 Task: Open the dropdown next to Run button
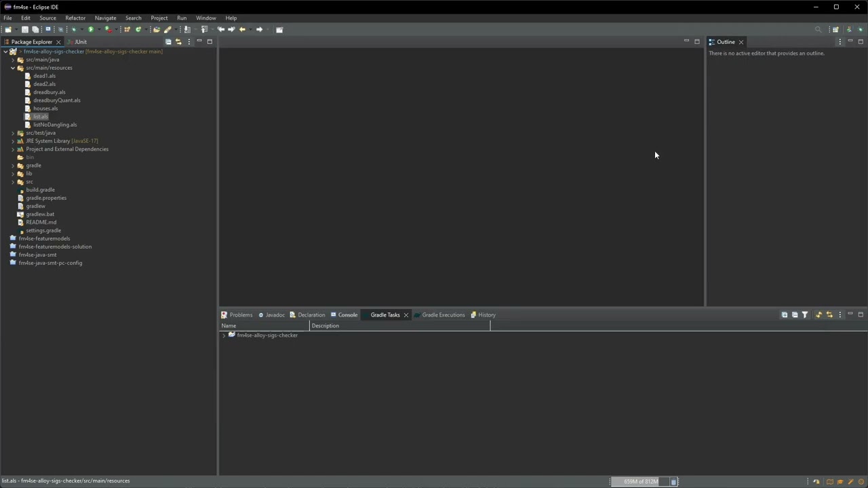[x=99, y=29]
